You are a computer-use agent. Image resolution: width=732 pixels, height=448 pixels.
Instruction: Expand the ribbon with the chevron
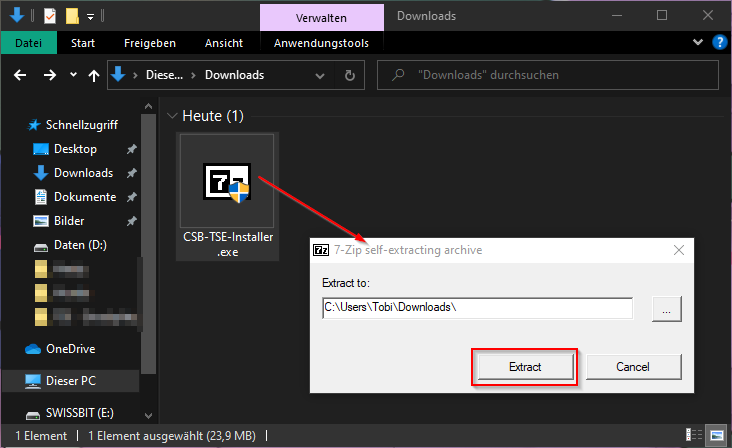(x=698, y=42)
